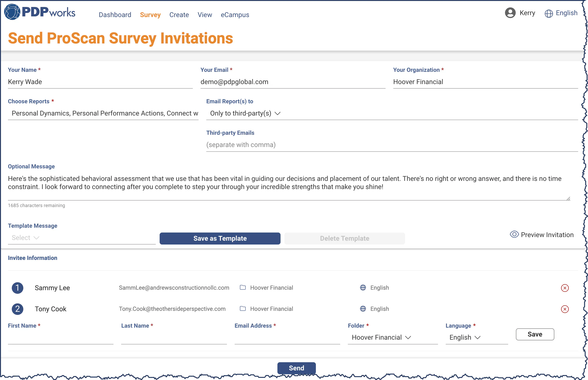
Task: Click the Kerry username in header
Action: [527, 13]
